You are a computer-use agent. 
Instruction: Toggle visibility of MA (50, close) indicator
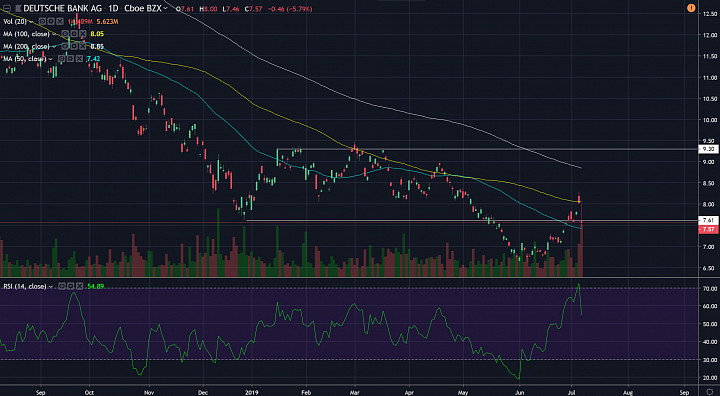point(62,59)
